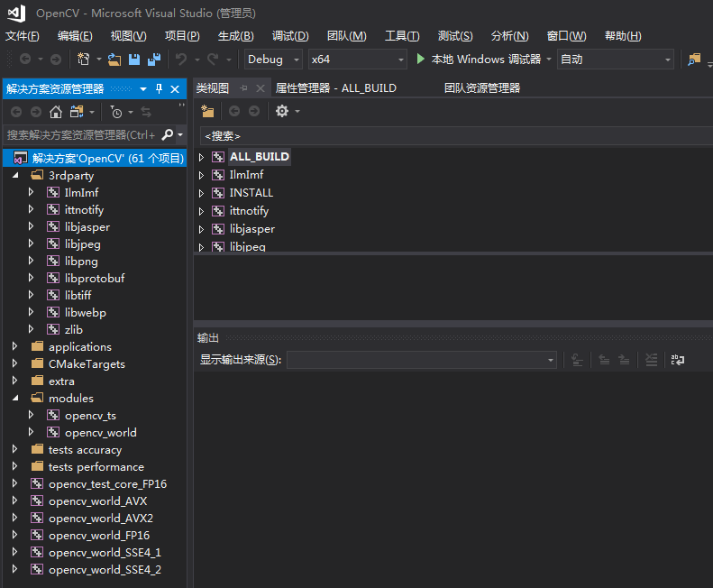Start debugging with the green play icon
Viewport: 713px width, 588px height.
(421, 59)
